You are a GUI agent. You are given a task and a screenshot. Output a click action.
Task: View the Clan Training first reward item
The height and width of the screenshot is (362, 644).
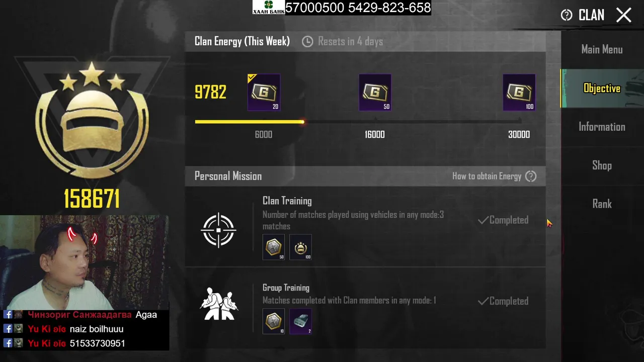(x=273, y=247)
